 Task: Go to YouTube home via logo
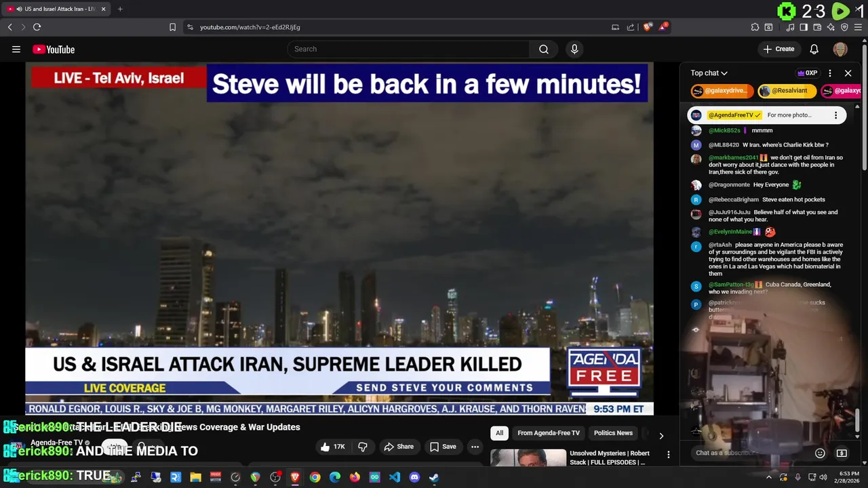(x=54, y=49)
